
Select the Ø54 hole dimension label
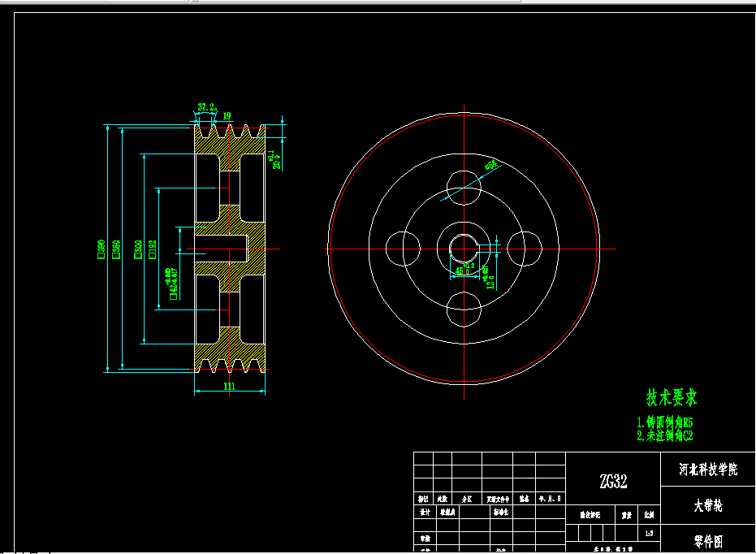[490, 164]
